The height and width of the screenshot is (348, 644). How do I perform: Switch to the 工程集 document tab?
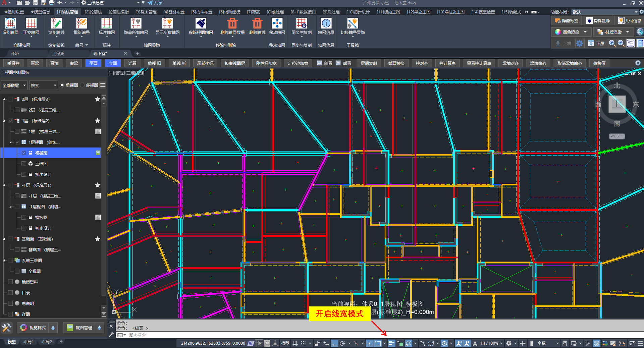coord(58,54)
